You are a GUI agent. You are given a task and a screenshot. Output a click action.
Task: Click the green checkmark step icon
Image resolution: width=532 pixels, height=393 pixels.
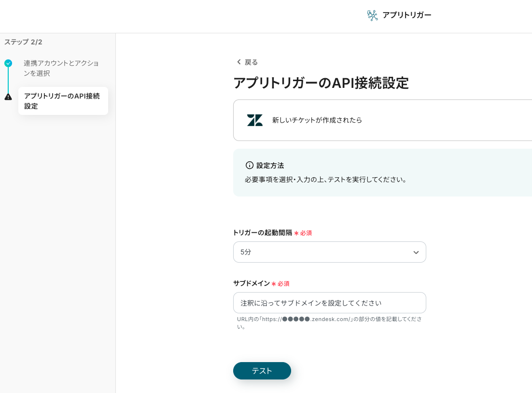[8, 63]
